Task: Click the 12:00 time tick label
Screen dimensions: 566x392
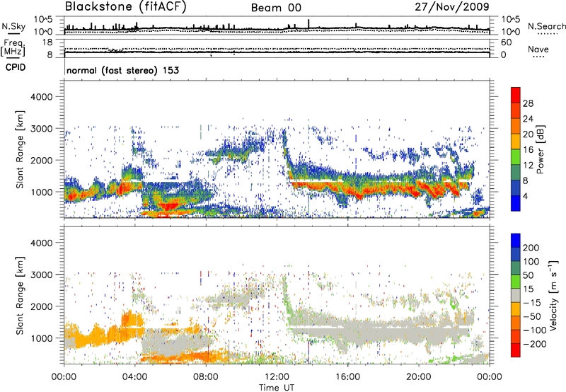Action: [277, 377]
